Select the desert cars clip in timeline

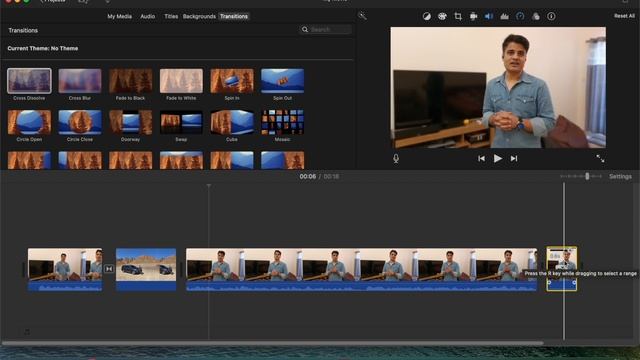[x=146, y=269]
